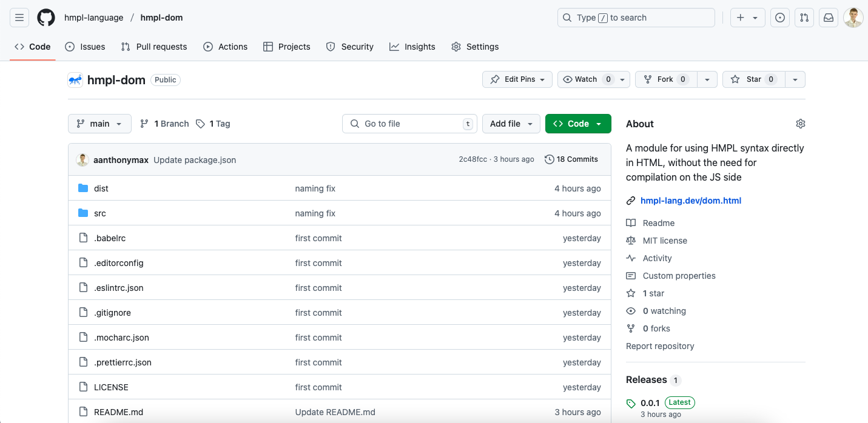Open the create new plus dropdown

[x=747, y=18]
